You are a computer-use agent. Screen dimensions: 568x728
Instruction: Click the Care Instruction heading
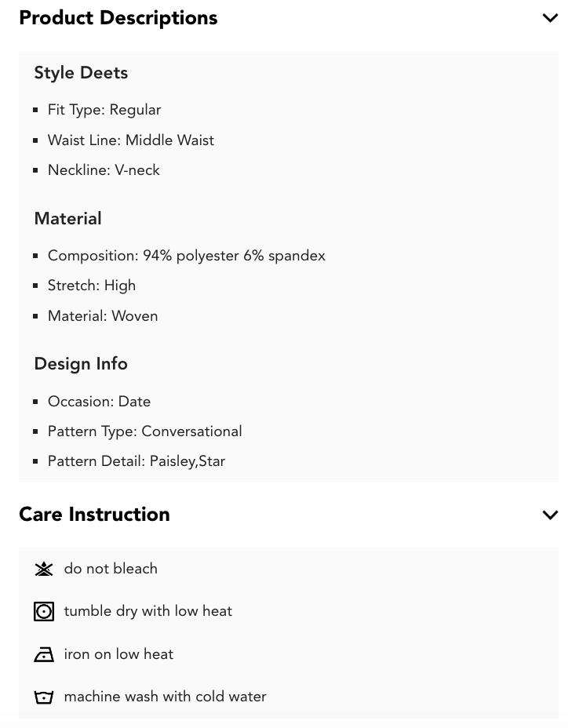pyautogui.click(x=94, y=515)
